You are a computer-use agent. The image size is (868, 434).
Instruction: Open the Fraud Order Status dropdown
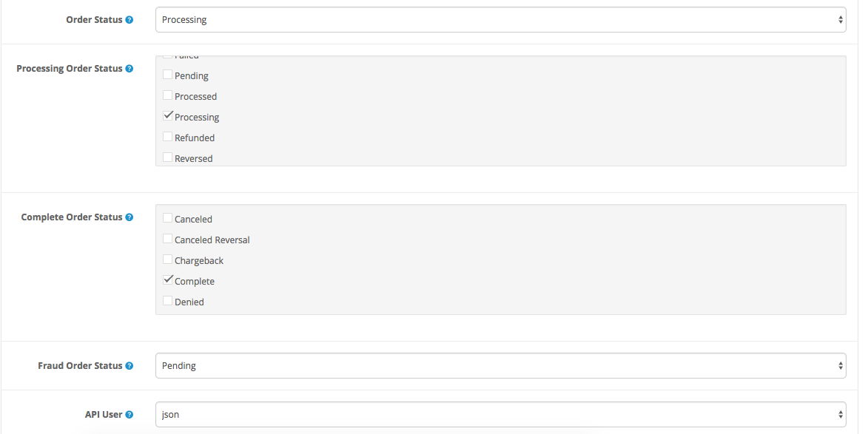point(500,365)
